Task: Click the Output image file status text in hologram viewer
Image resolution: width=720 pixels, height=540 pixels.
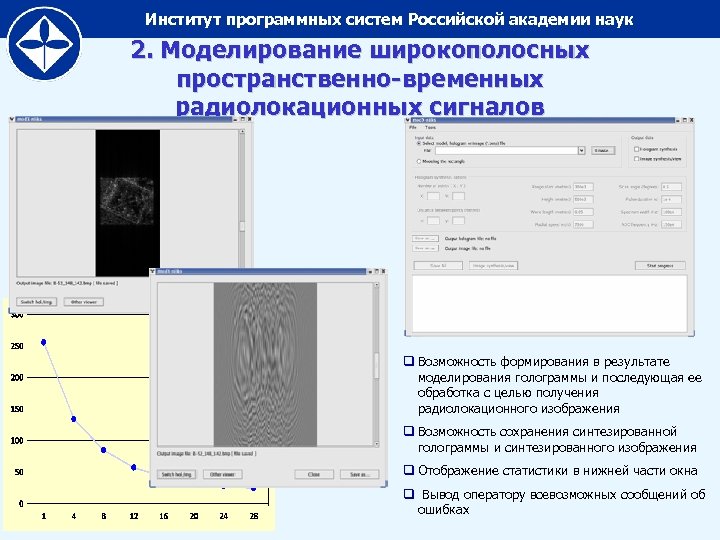Action: [207, 454]
